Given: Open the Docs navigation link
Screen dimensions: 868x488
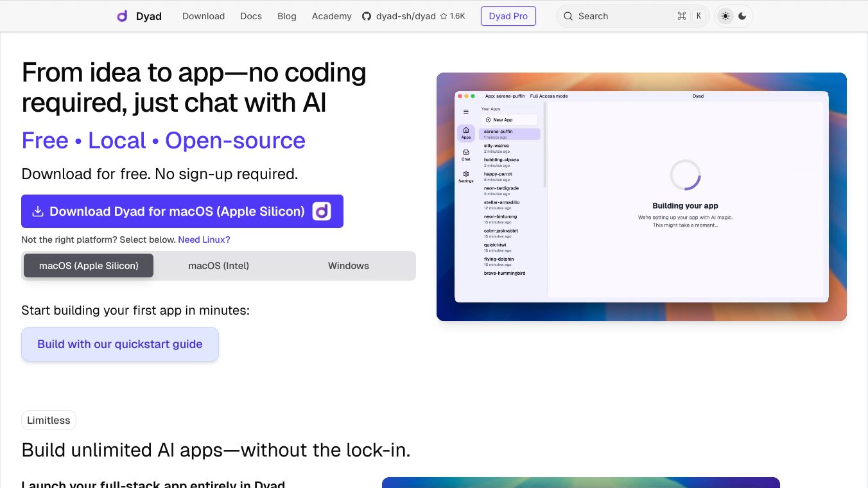Looking at the screenshot, I should click(x=251, y=16).
